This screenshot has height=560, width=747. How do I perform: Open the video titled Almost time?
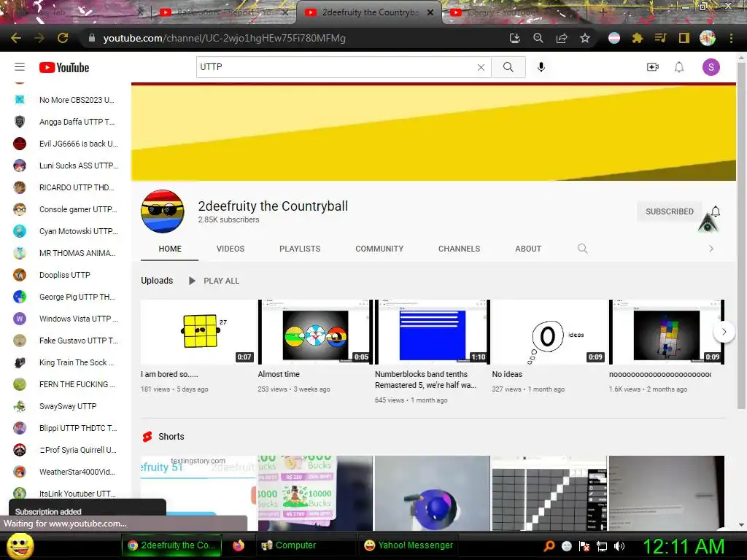click(x=279, y=374)
